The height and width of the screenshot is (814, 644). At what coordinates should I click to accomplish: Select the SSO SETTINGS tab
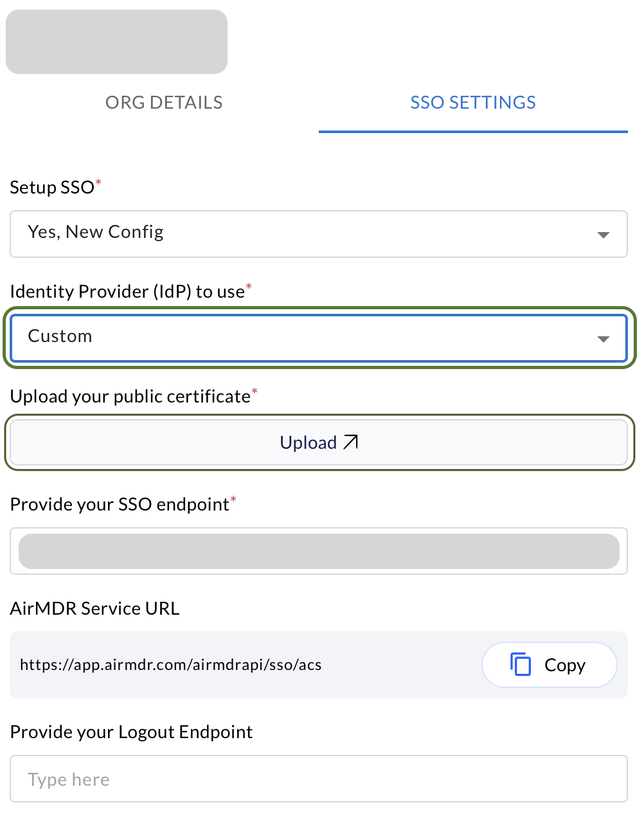(x=473, y=103)
